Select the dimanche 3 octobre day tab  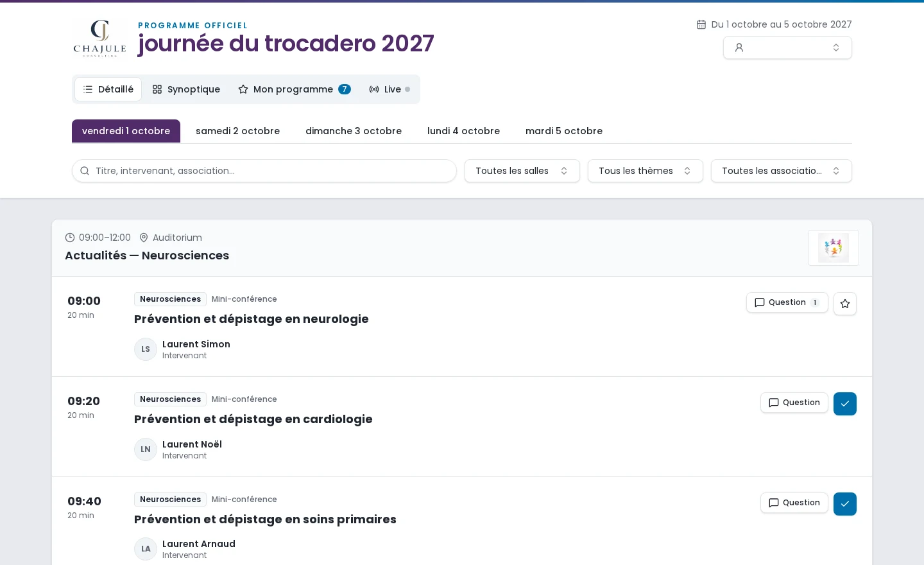354,131
